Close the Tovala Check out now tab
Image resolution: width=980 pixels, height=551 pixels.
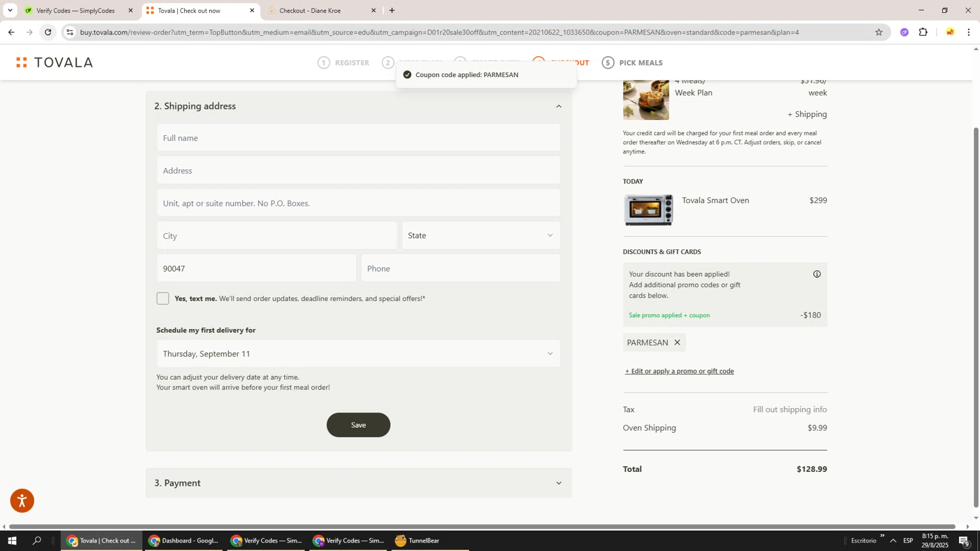tap(252, 10)
